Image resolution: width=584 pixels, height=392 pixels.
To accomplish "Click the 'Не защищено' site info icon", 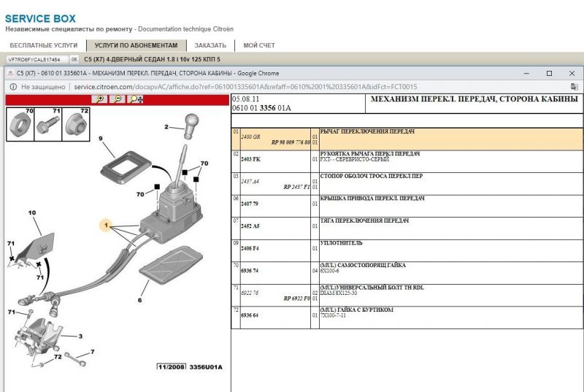I will pyautogui.click(x=13, y=87).
